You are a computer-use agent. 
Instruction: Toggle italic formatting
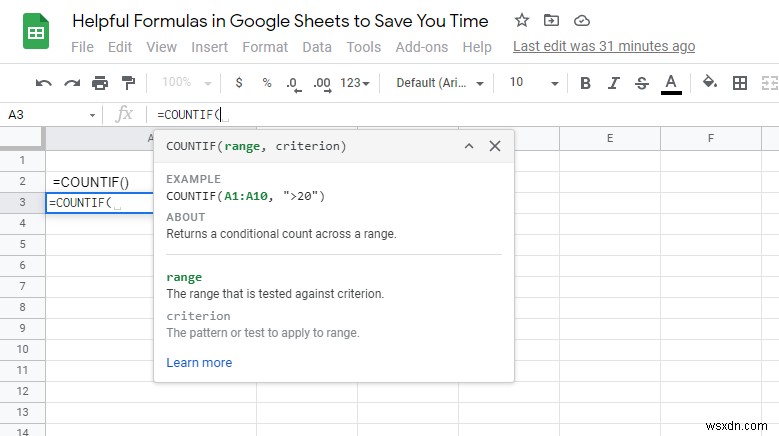coord(613,83)
